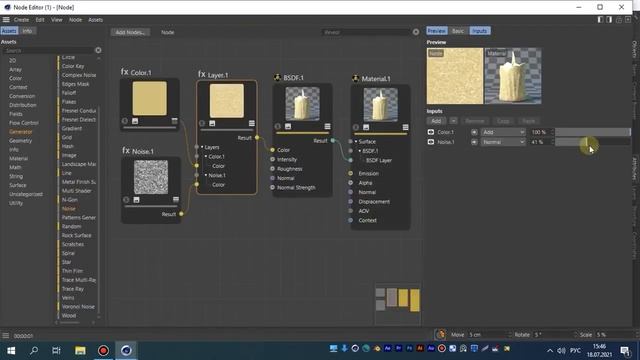Switch to the Info tab
This screenshot has height=360, width=640.
27,31
